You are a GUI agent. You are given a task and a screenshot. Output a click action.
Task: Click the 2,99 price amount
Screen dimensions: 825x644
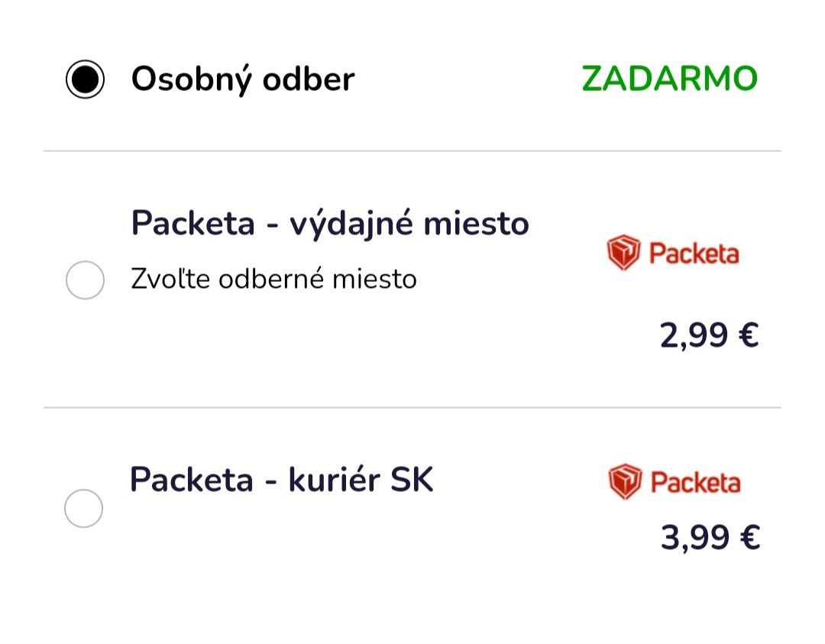click(x=693, y=335)
